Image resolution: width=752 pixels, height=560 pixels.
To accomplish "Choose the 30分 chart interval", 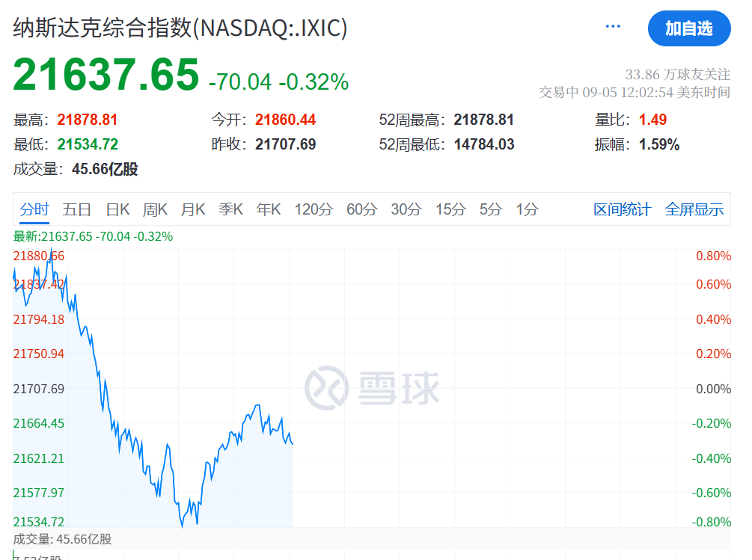I will point(406,209).
